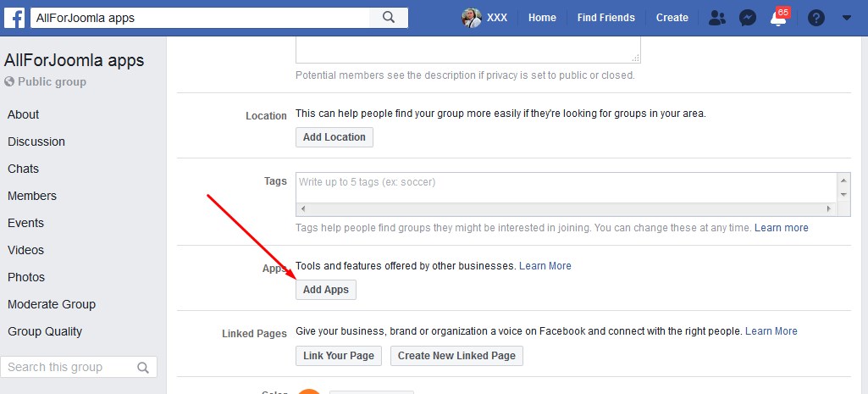The image size is (868, 394).
Task: Open the Notifications bell icon
Action: 778,18
